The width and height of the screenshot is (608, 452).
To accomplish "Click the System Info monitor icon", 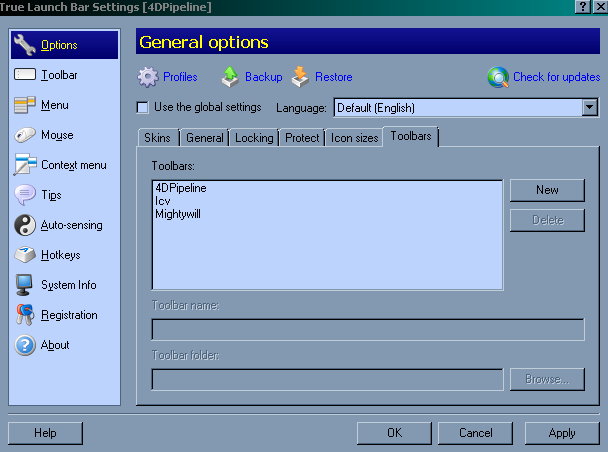I will pyautogui.click(x=25, y=285).
